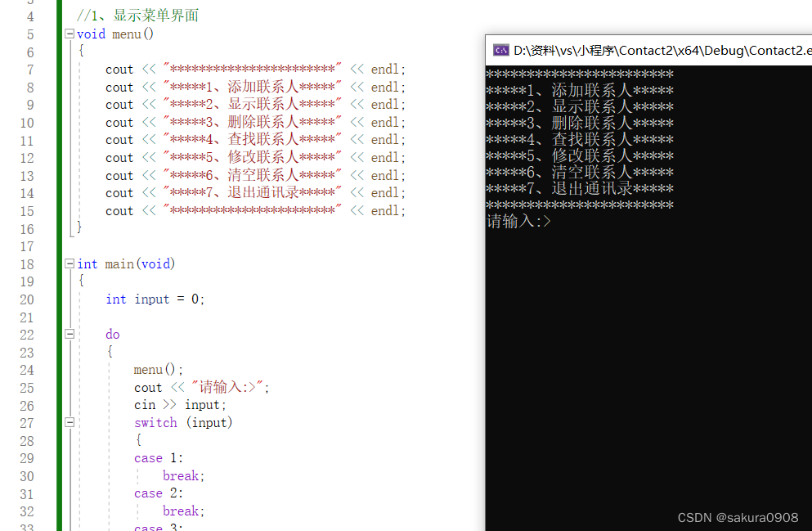Image resolution: width=812 pixels, height=531 pixels.
Task: Click console output line '4、查找联系人'
Action: [580, 140]
